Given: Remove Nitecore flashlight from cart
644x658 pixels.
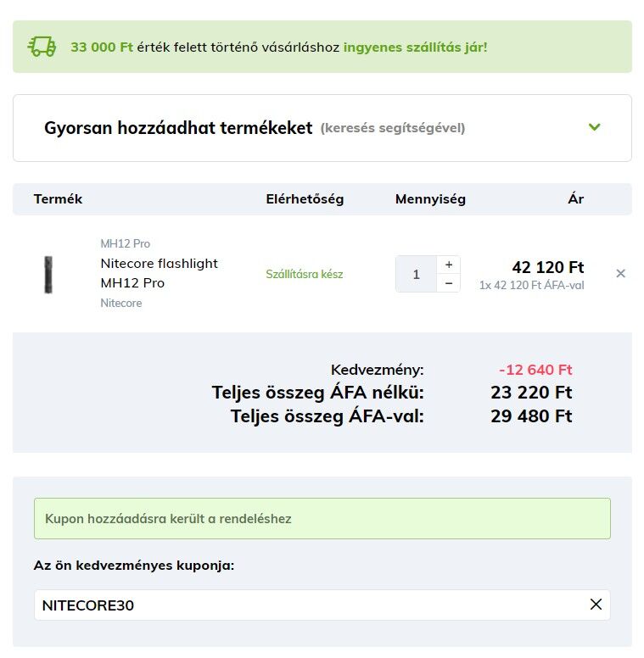Looking at the screenshot, I should (620, 274).
